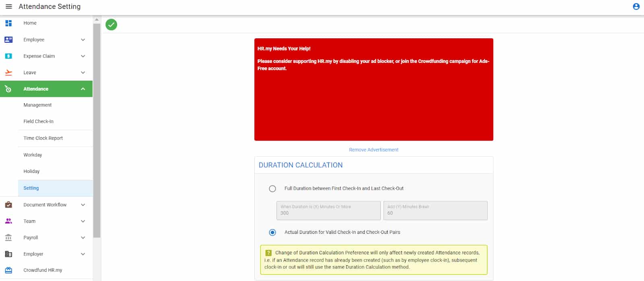The height and width of the screenshot is (281, 644).
Task: Expand the Payroll menu chevron
Action: pos(83,237)
